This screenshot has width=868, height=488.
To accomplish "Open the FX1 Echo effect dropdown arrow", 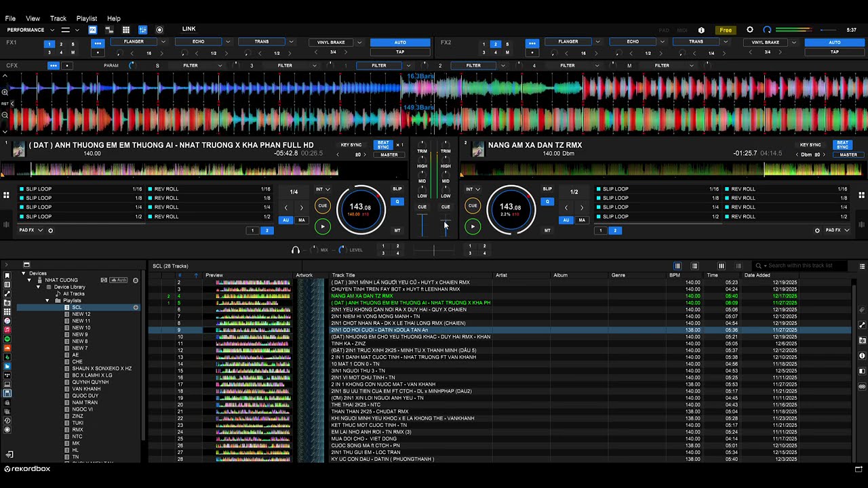I will click(x=227, y=42).
